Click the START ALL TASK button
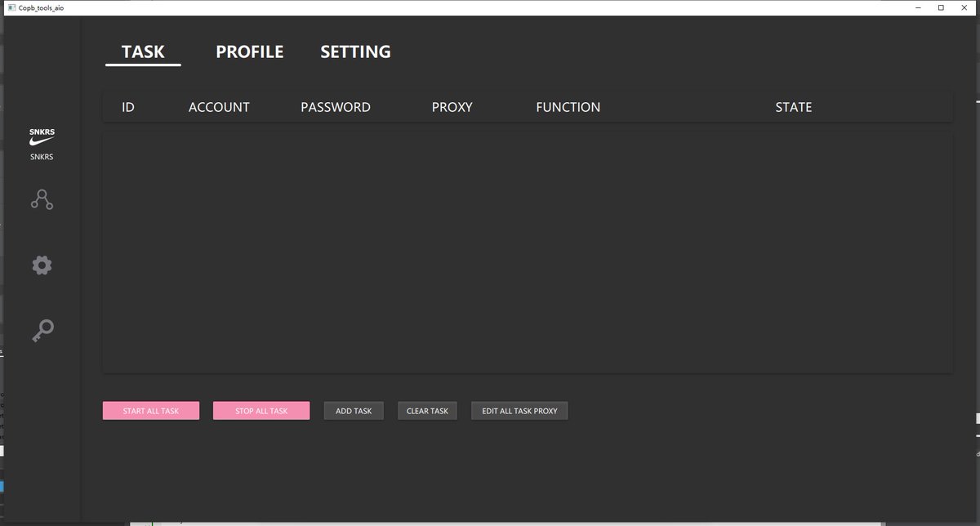 [151, 411]
